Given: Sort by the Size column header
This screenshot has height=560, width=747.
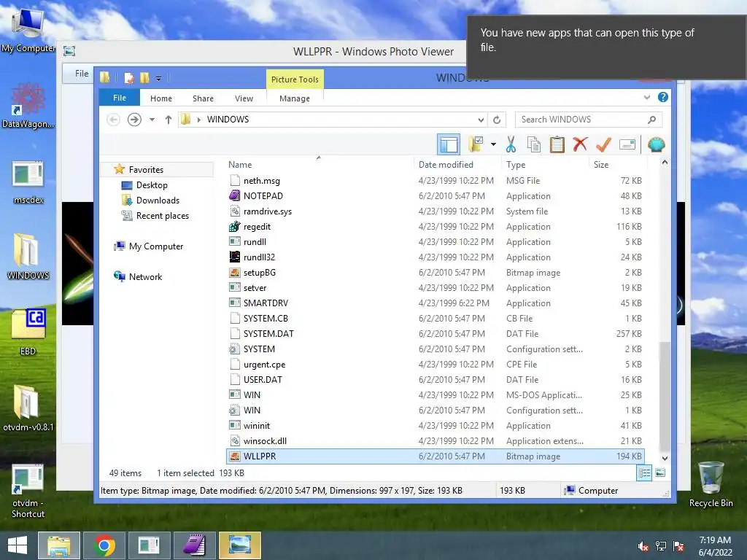Looking at the screenshot, I should click(618, 164).
